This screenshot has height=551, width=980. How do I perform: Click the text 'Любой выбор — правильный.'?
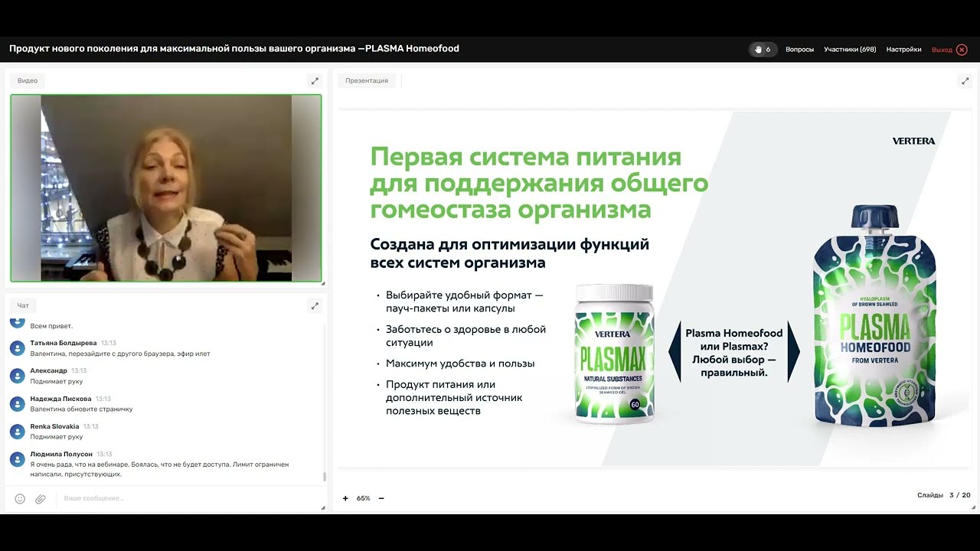tap(734, 366)
